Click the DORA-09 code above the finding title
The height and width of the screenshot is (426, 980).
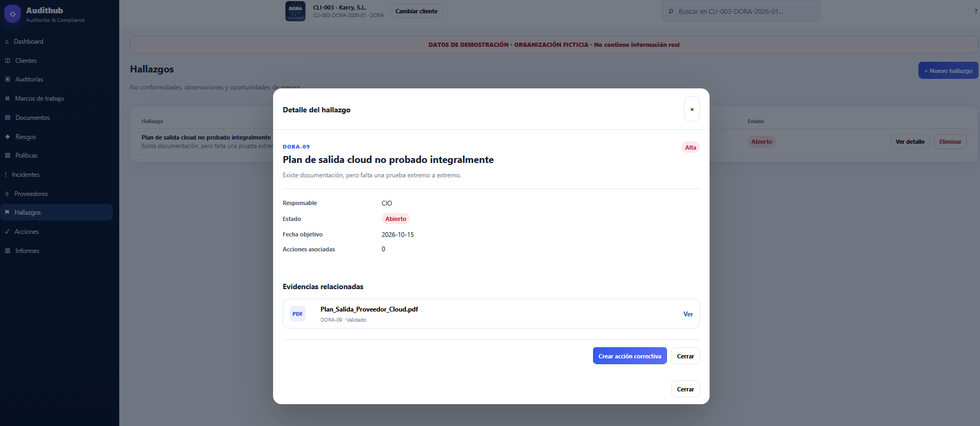296,147
